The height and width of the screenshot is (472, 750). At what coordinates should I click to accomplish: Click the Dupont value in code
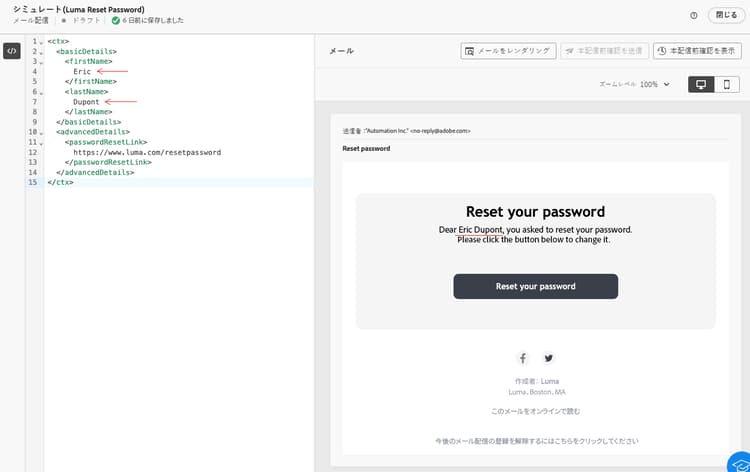pos(86,102)
